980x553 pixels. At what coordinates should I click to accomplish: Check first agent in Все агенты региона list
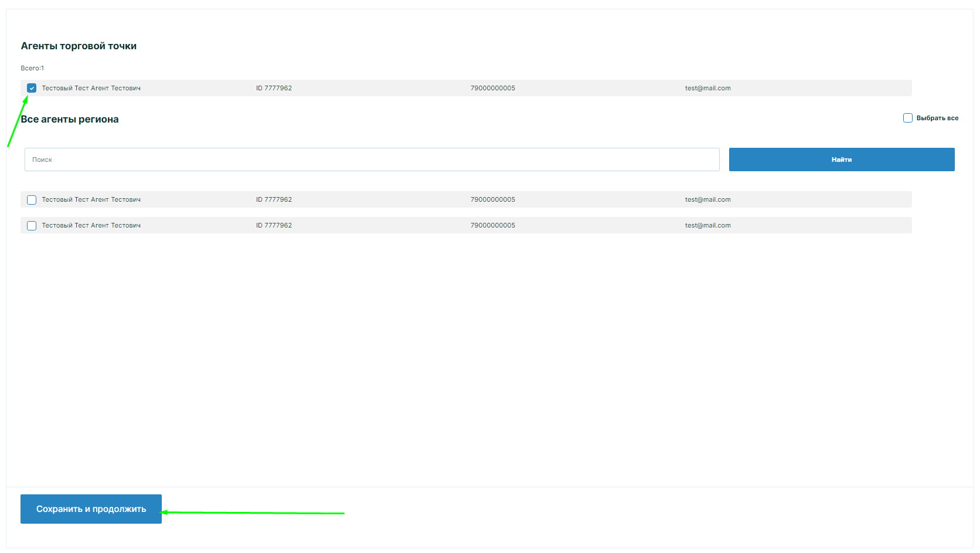point(32,200)
